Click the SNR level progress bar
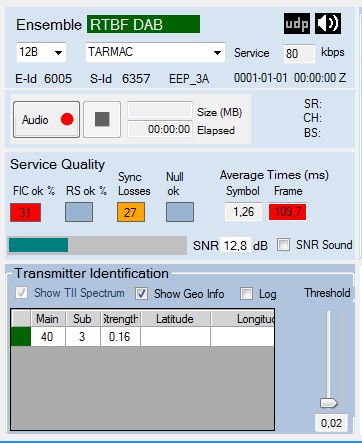Viewport: 362px width, 443px height. click(97, 245)
